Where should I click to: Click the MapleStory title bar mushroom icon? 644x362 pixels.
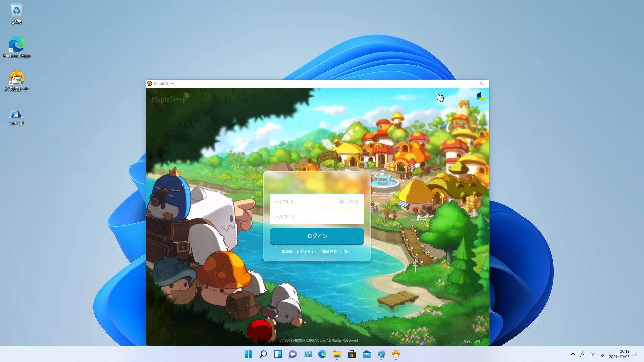150,84
